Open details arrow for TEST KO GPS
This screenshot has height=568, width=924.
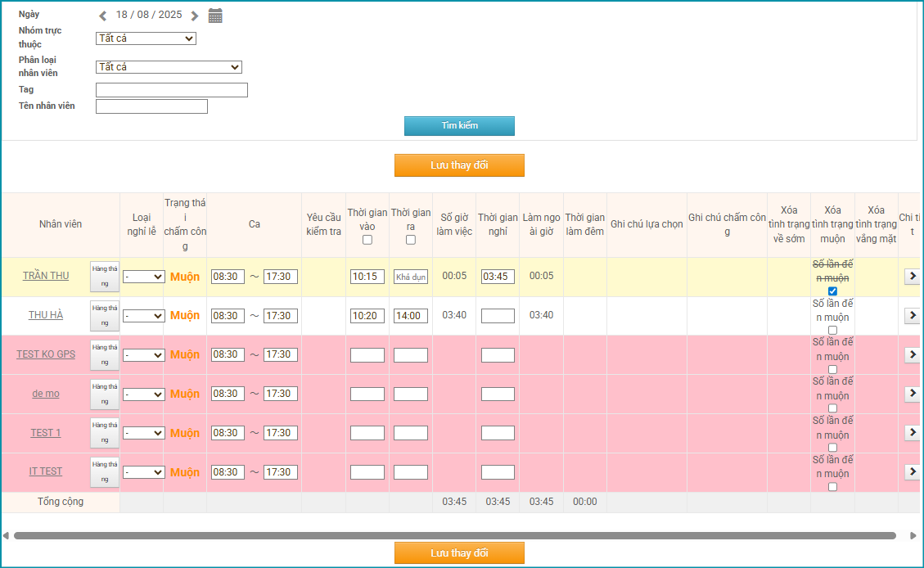[912, 354]
